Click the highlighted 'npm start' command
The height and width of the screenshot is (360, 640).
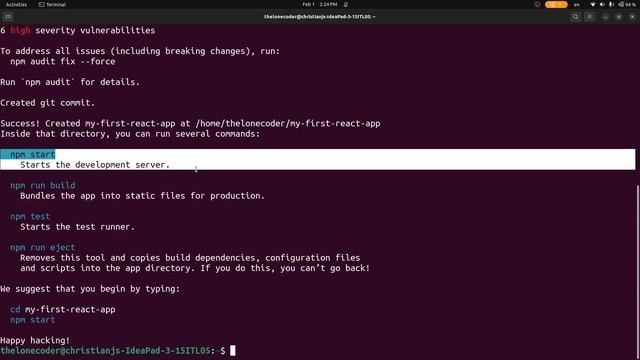(x=33, y=154)
